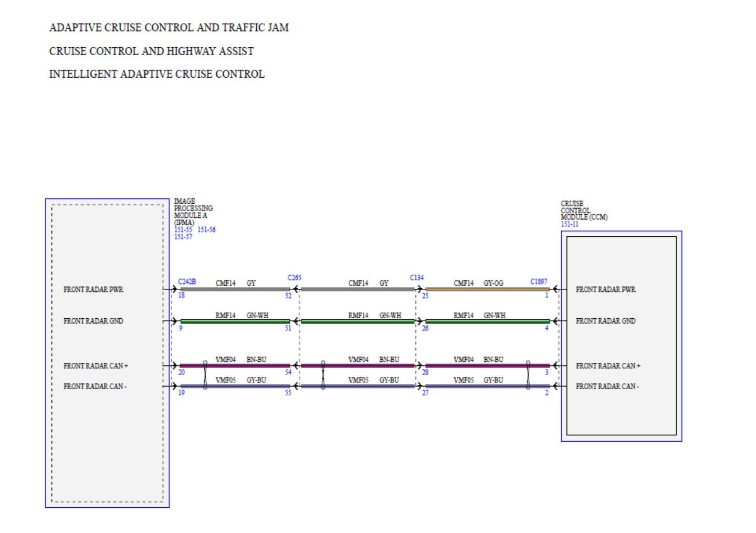Click FRONT RADAR CAN - in the IPMA box
Image resolution: width=756 pixels, height=533 pixels.
pyautogui.click(x=95, y=386)
